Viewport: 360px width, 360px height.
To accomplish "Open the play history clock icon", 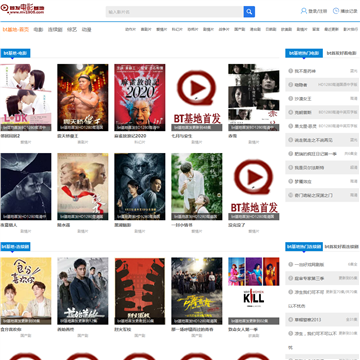I will coord(336,11).
